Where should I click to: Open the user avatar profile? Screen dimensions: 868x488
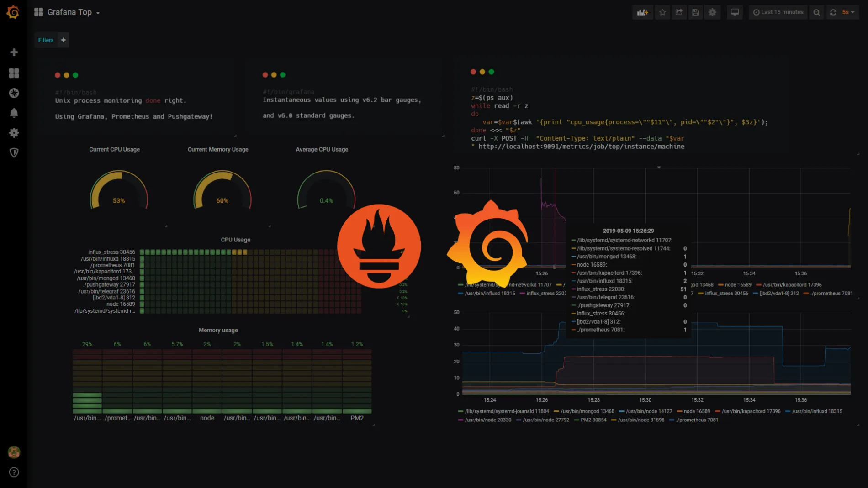[14, 452]
